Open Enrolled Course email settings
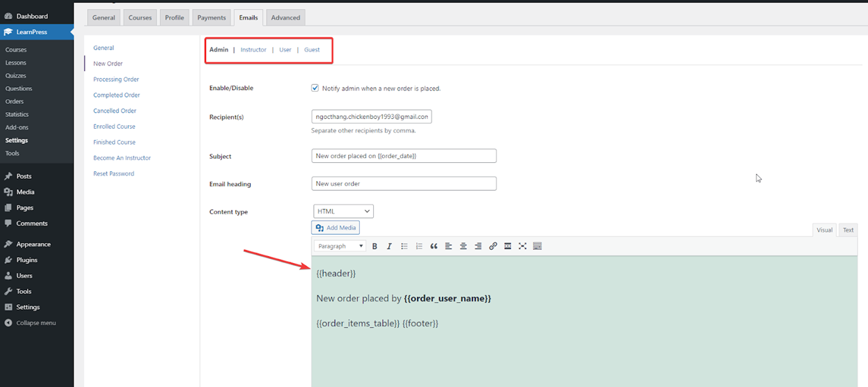 [114, 127]
